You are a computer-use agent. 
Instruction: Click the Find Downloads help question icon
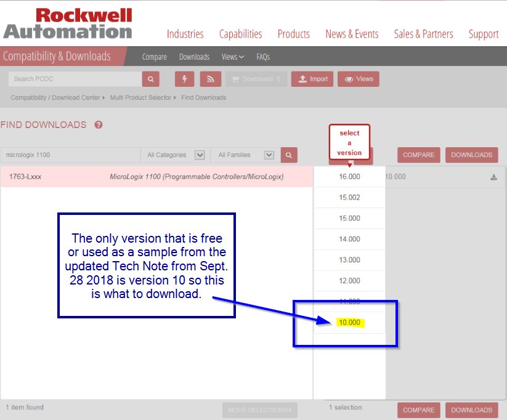[99, 125]
